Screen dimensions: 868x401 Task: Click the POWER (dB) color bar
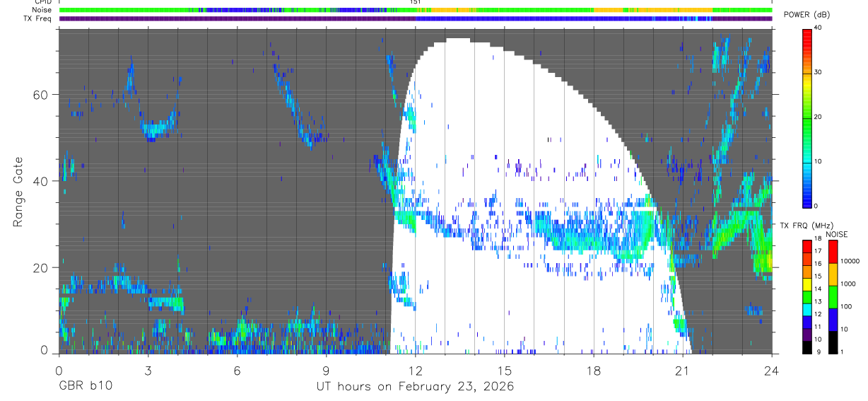[807, 117]
